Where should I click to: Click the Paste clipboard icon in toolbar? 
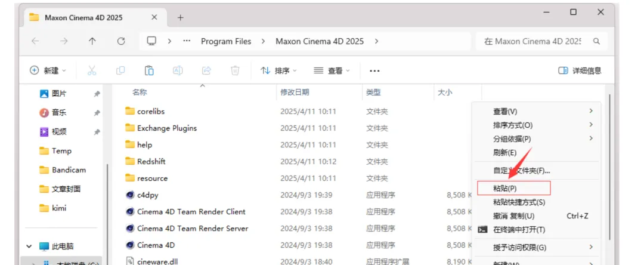pos(149,70)
